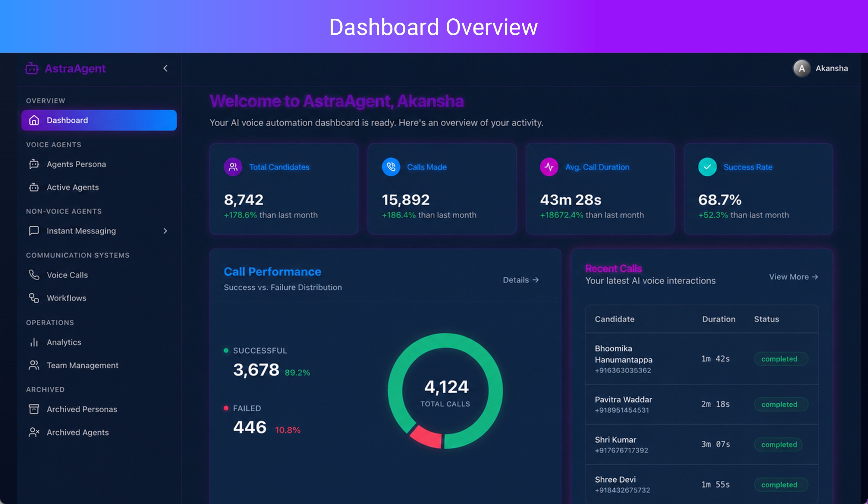Click the 3m 07s duration value
Screen dimensions: 868x504
[715, 444]
